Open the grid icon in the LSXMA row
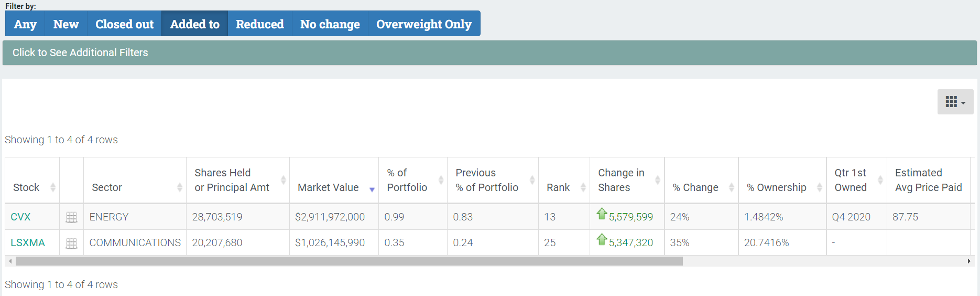Screen dimensions: 980x296 71,244
